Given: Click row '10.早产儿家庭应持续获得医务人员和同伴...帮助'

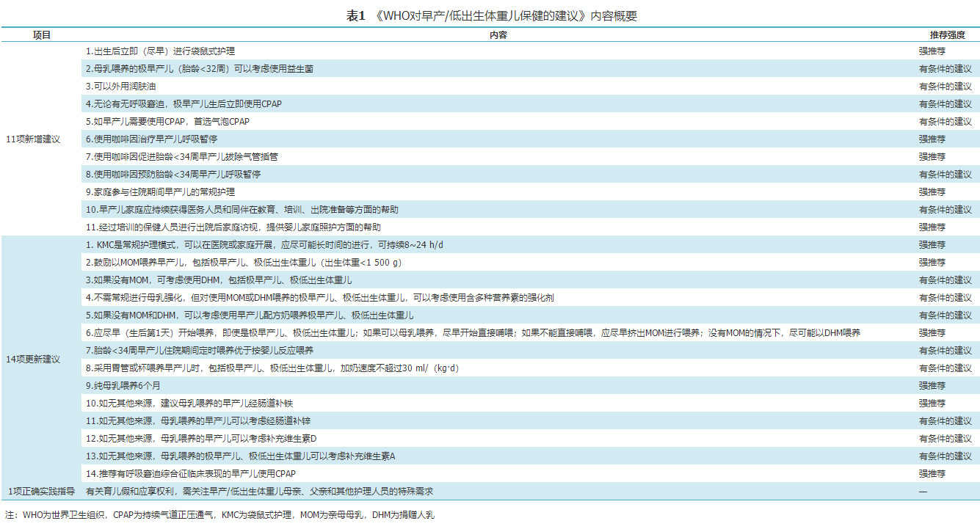Looking at the screenshot, I should 242,210.
